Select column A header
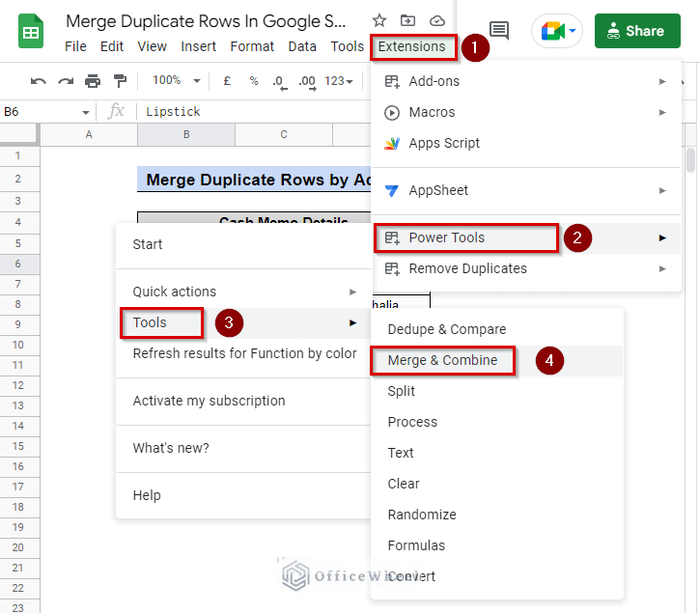 click(89, 134)
